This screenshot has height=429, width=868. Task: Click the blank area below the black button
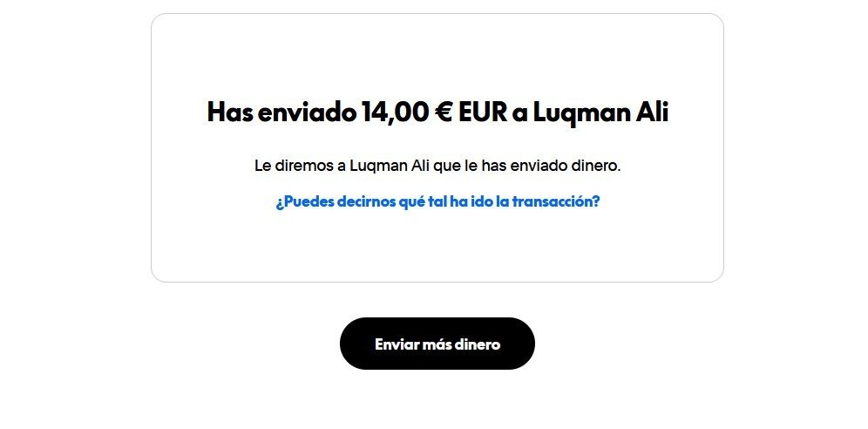[x=437, y=399]
